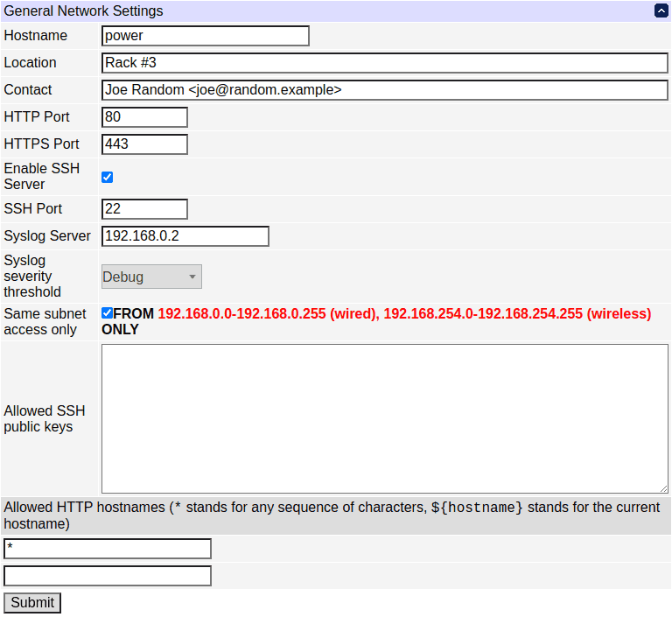The width and height of the screenshot is (672, 617).
Task: Click the General Network Settings header title
Action: point(84,11)
